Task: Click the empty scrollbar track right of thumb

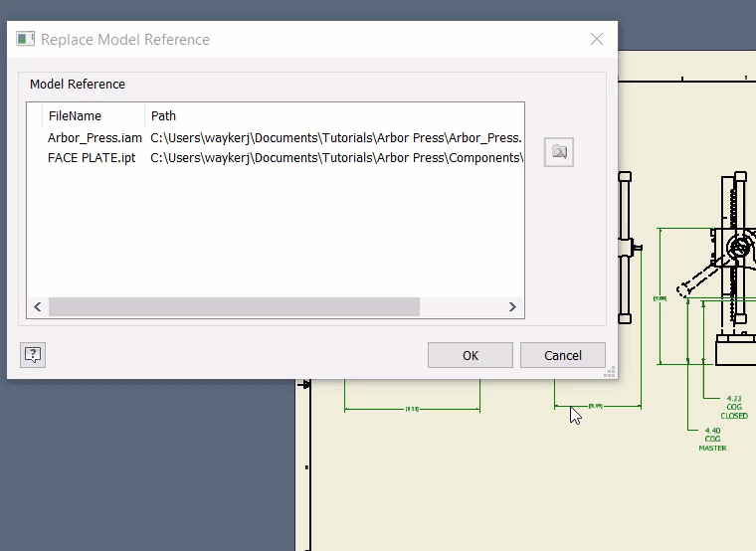Action: [x=463, y=307]
